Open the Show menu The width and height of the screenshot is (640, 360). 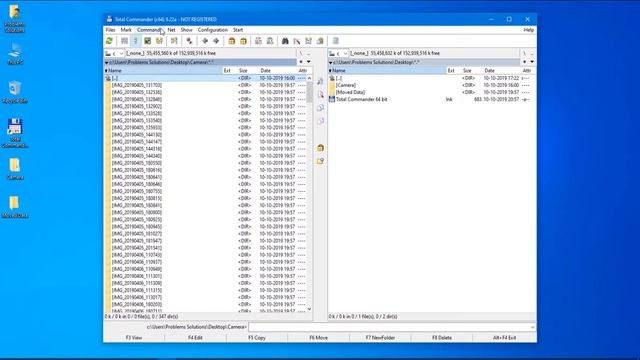point(187,30)
